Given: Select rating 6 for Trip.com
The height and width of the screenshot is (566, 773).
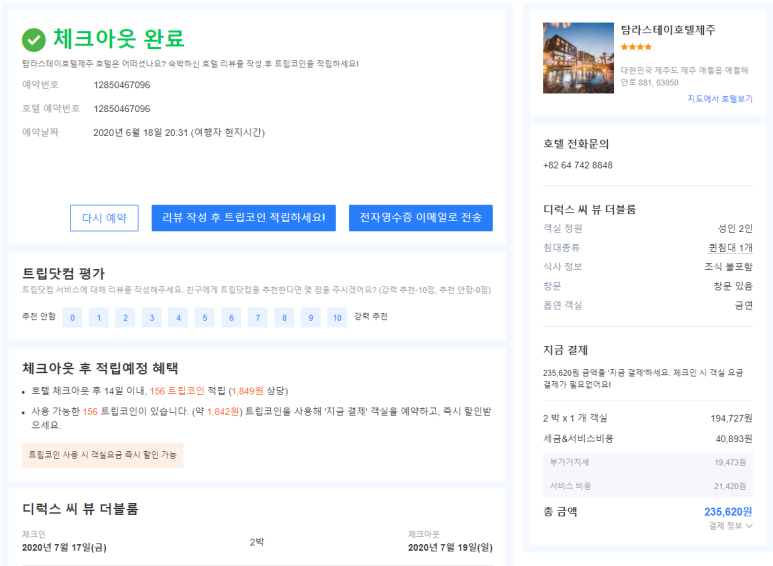Looking at the screenshot, I should (x=231, y=318).
